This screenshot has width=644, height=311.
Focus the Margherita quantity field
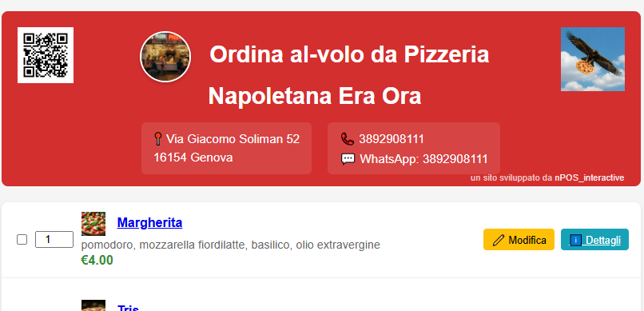coord(54,240)
